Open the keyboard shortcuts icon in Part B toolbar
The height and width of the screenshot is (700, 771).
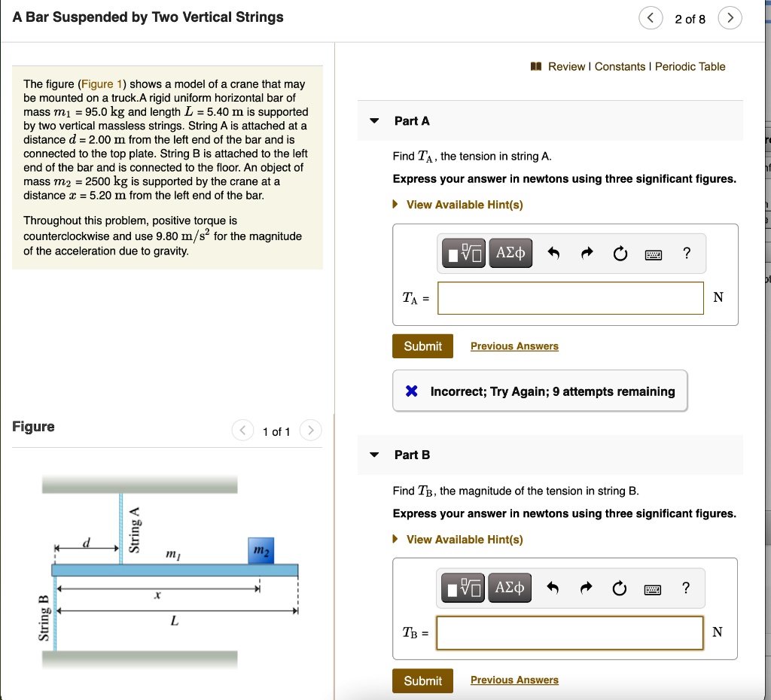(653, 588)
